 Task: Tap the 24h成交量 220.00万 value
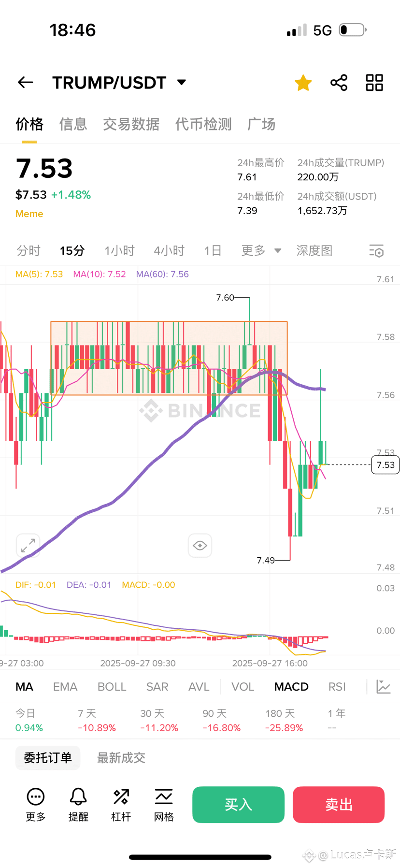pos(318,177)
